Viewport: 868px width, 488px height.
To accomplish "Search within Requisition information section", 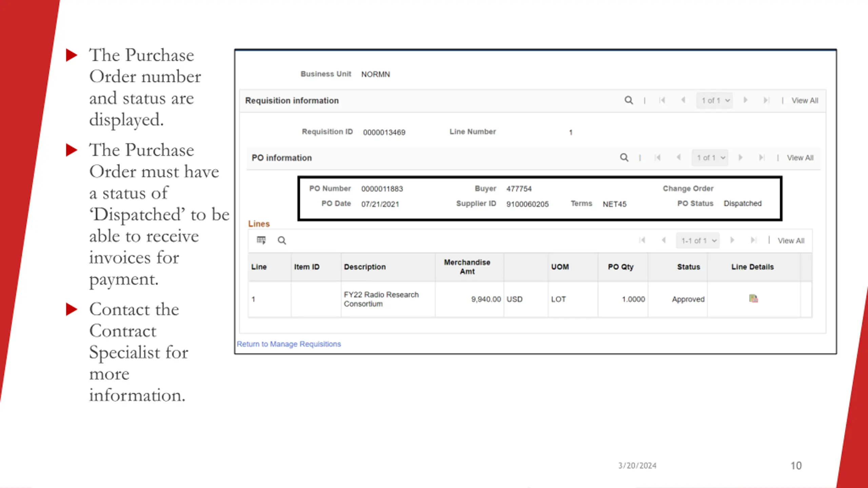I will pos(629,100).
